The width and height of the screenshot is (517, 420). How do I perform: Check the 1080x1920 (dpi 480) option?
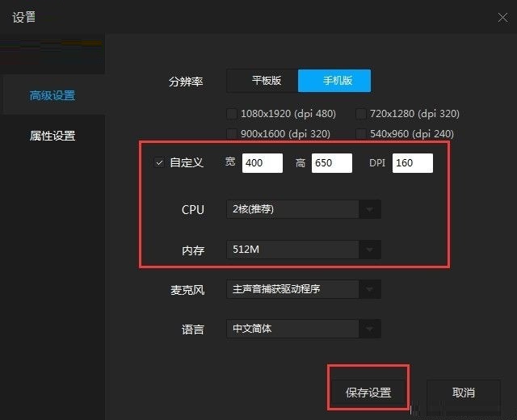[x=232, y=114]
